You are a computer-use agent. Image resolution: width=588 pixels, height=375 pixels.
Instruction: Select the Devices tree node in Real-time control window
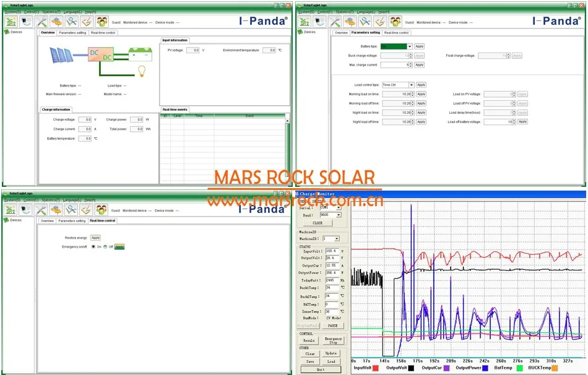(x=13, y=220)
